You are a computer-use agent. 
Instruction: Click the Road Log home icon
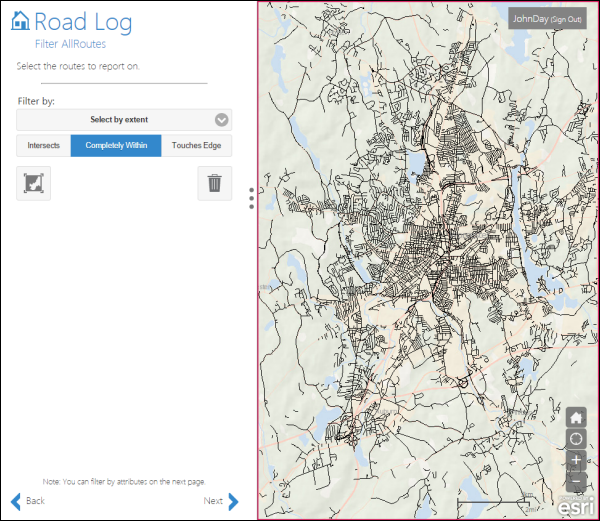[x=20, y=22]
